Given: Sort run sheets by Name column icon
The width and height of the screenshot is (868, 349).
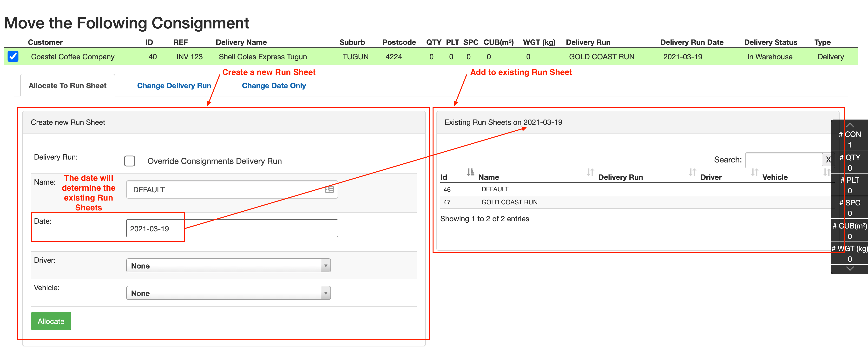Looking at the screenshot, I should click(x=590, y=172).
